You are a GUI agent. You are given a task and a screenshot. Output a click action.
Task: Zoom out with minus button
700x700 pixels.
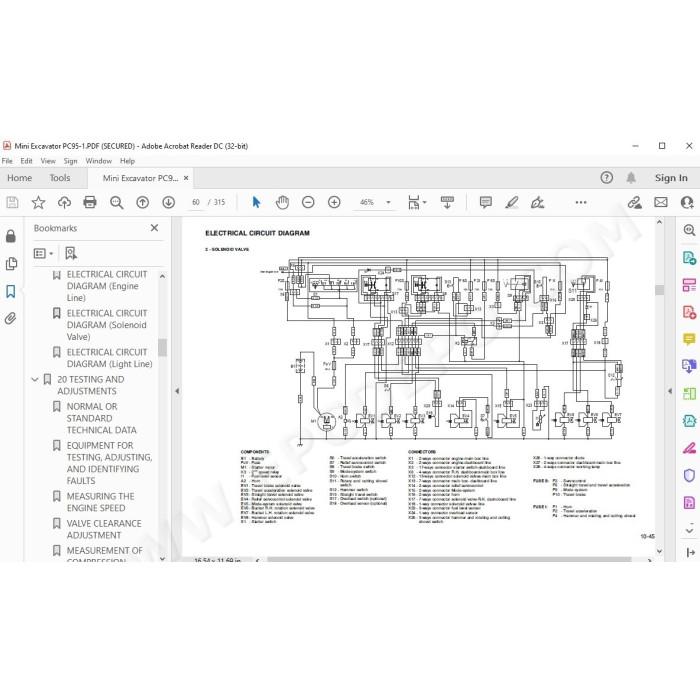308,202
